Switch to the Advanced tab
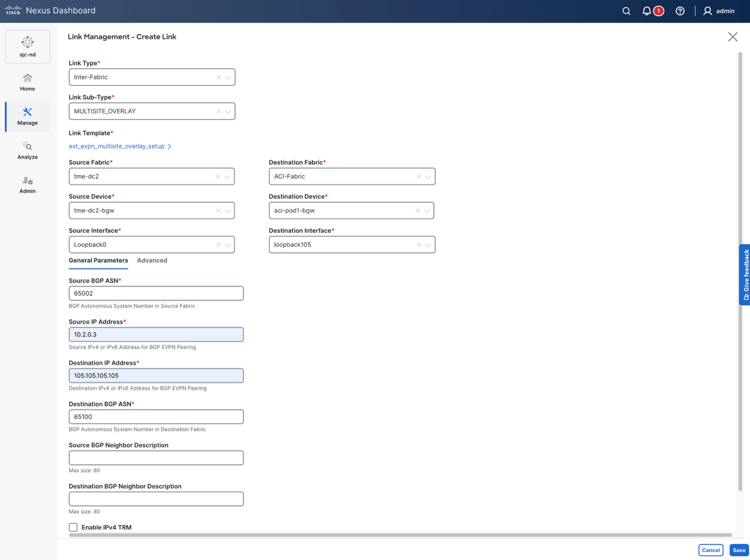 [152, 261]
